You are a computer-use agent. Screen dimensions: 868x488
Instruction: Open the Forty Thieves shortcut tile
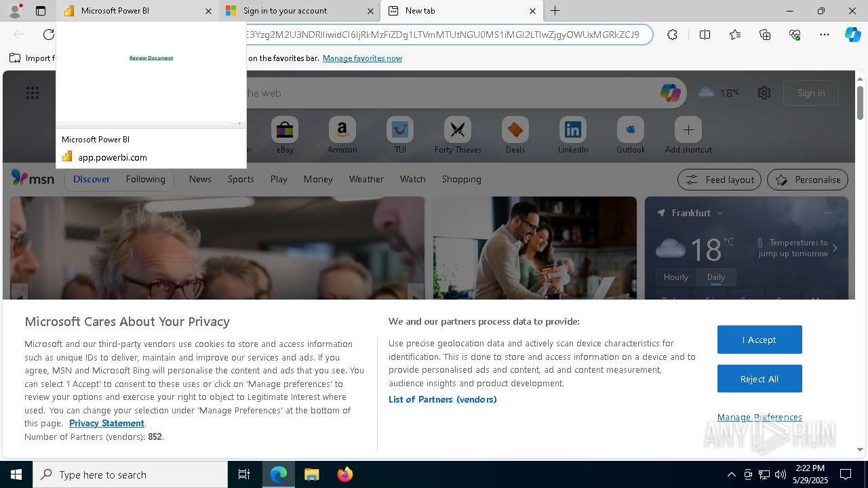[x=458, y=135]
